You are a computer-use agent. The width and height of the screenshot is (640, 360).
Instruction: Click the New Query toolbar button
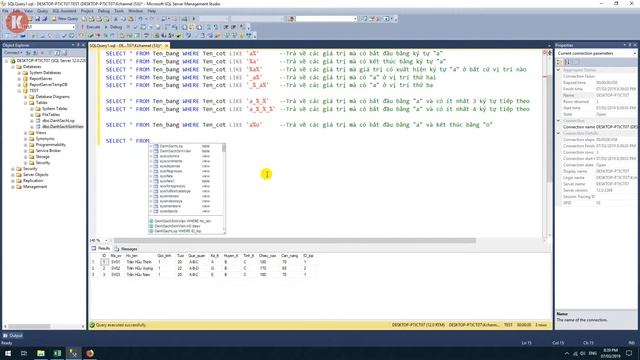click(x=65, y=19)
